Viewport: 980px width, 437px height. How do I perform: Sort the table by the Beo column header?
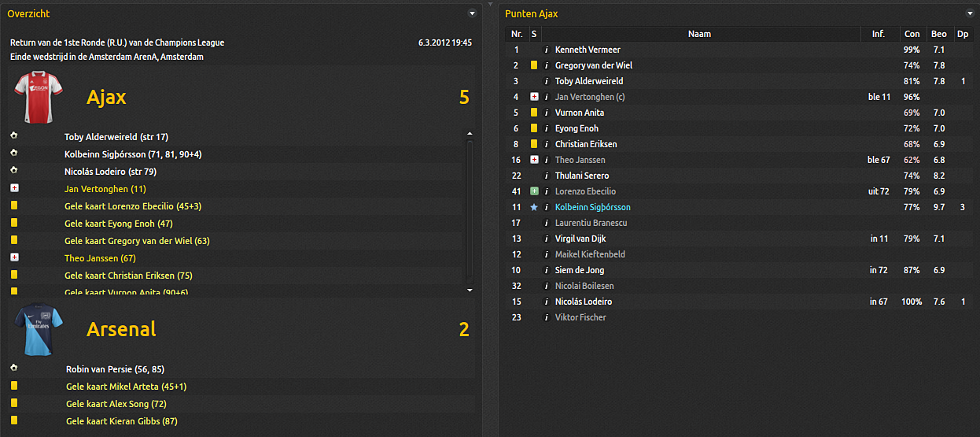coord(938,34)
